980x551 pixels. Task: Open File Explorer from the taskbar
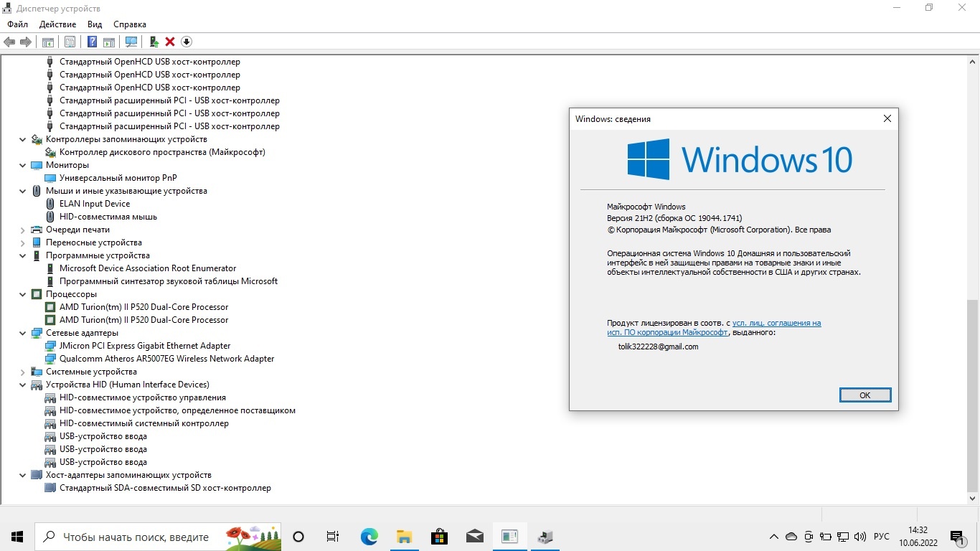404,537
